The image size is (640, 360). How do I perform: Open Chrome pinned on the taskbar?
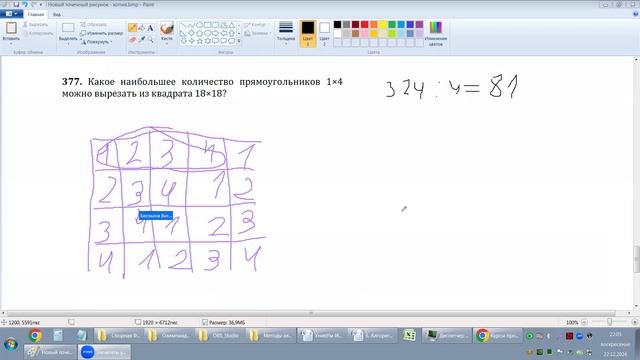35,336
